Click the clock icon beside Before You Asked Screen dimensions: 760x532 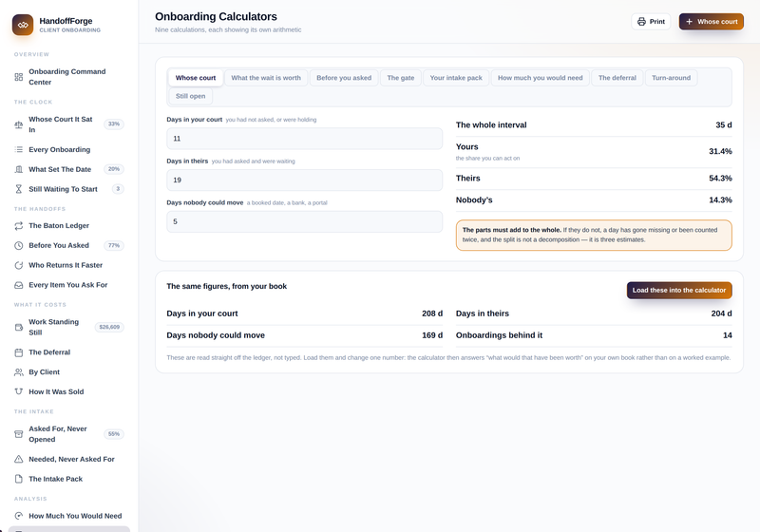(18, 246)
